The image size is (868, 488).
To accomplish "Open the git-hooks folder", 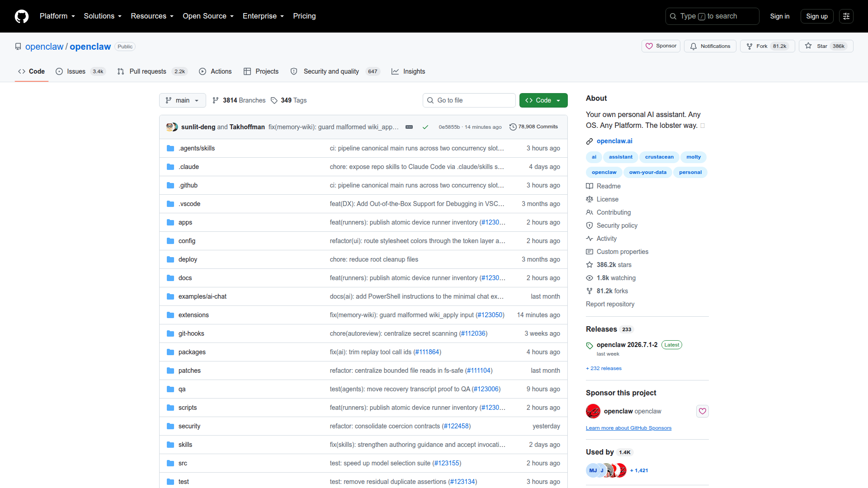I will click(191, 333).
